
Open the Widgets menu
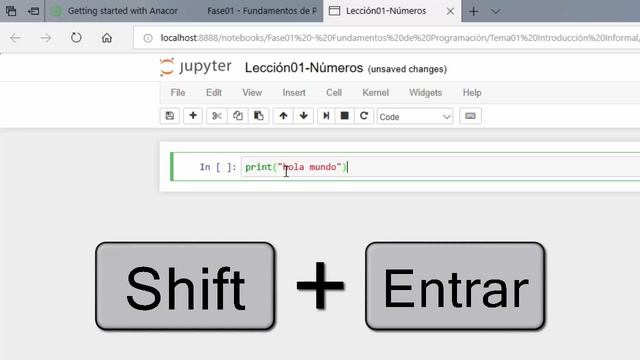click(425, 93)
